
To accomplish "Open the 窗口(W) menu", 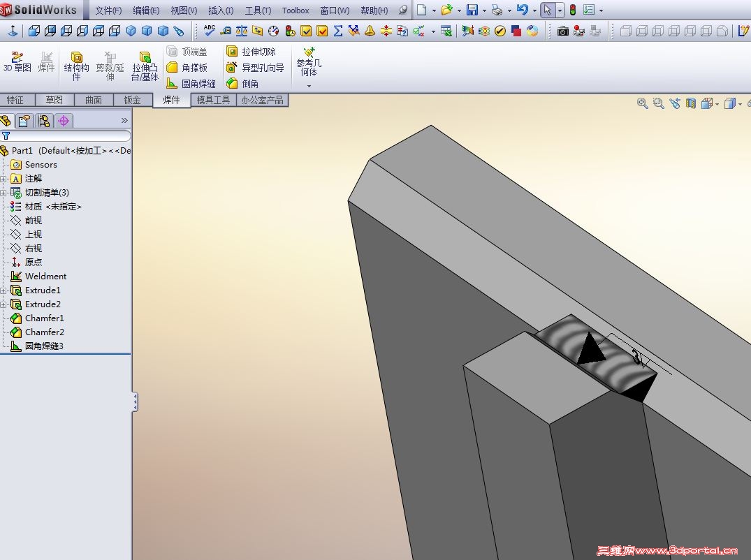I will 335,10.
